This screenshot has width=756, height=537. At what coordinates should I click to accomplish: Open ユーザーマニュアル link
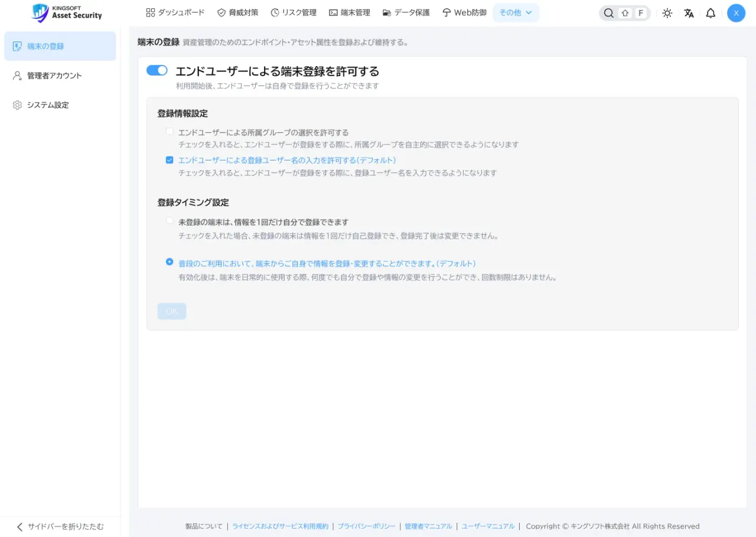(488, 526)
